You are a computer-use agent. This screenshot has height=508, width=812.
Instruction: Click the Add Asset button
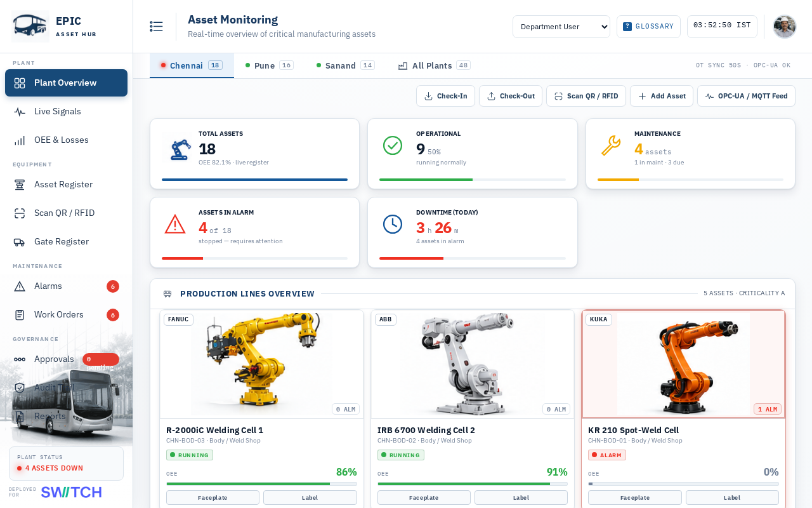click(x=662, y=96)
